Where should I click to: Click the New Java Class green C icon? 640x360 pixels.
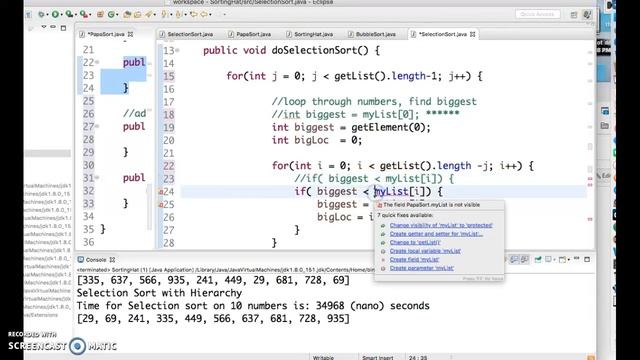tap(111, 14)
